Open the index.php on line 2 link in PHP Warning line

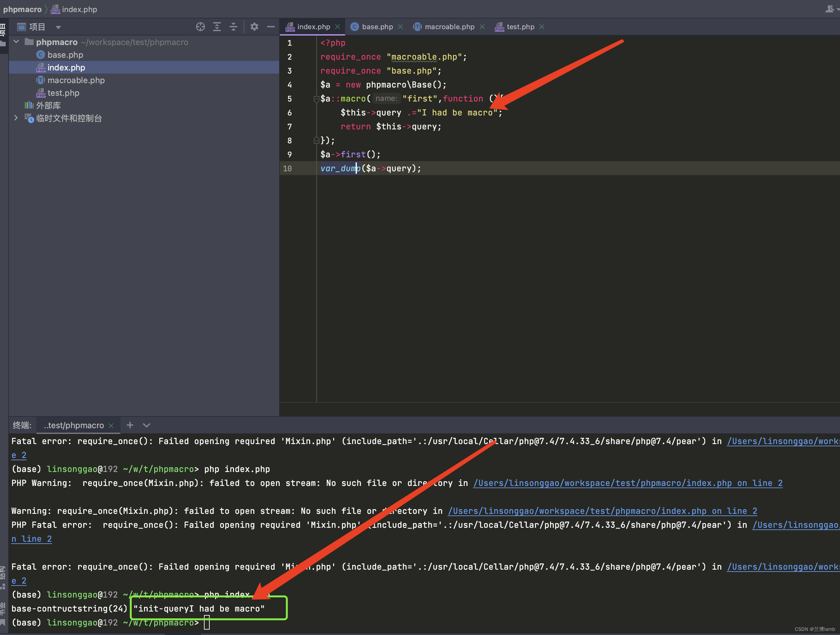(628, 483)
